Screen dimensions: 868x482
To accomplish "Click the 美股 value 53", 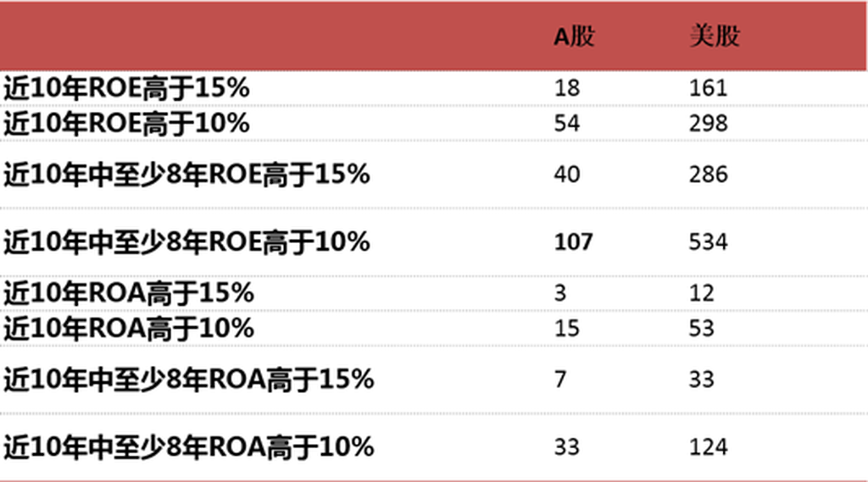I will (701, 328).
